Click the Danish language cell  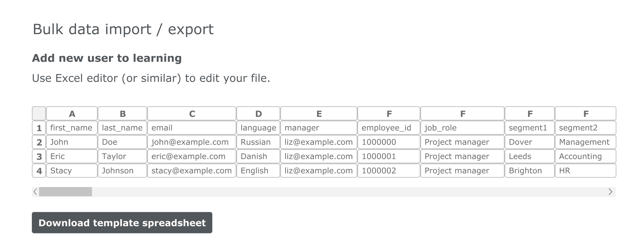[x=258, y=157]
